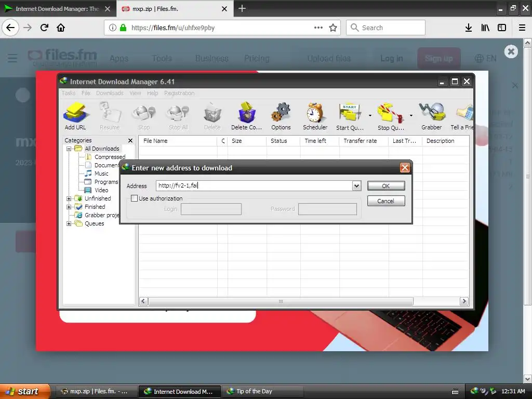Collapse the All Downloads tree node

[x=69, y=149]
